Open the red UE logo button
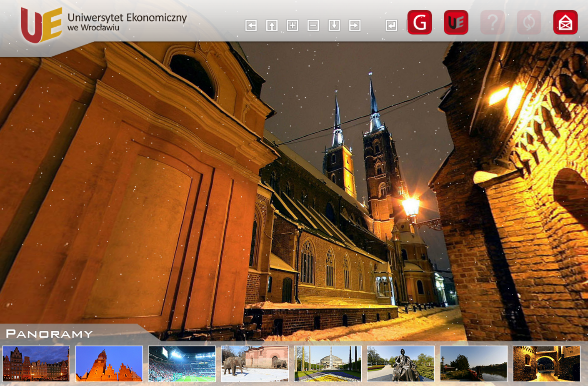Screen dimensions: 588x386 pyautogui.click(x=456, y=22)
